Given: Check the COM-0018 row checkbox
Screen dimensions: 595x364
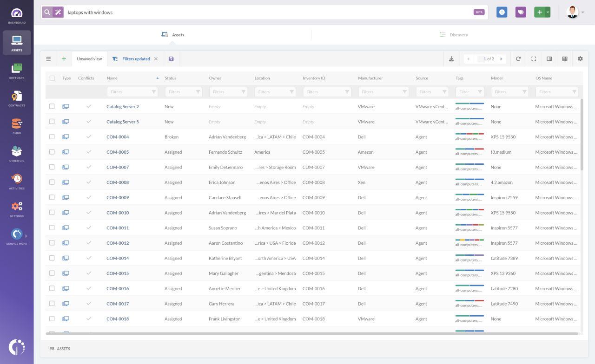Looking at the screenshot, I should click(52, 319).
